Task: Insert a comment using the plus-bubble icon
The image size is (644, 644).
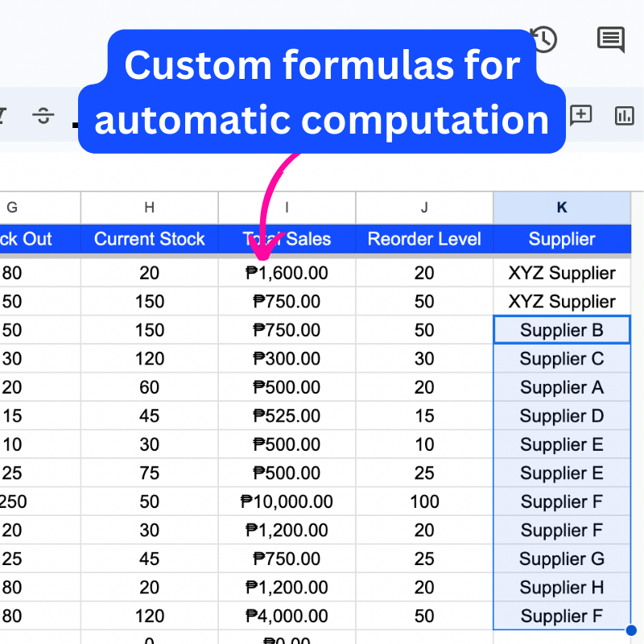Action: coord(580,116)
